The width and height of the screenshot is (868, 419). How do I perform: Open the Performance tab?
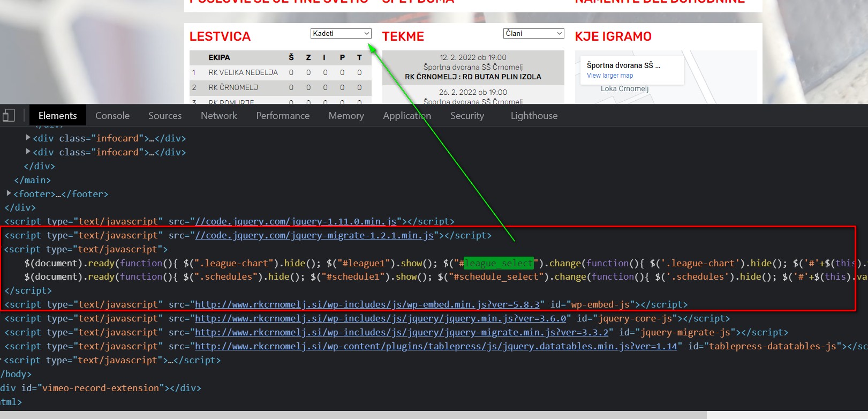[x=283, y=115]
